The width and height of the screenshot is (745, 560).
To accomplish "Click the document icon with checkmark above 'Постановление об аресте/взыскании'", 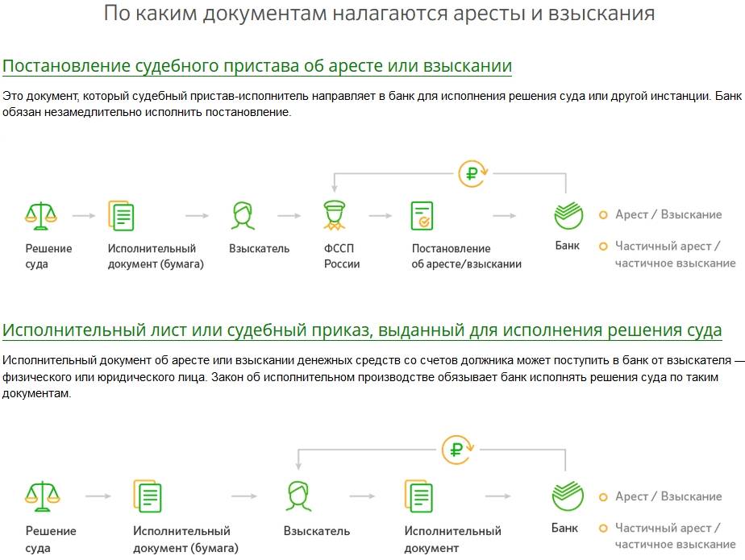I will click(422, 215).
